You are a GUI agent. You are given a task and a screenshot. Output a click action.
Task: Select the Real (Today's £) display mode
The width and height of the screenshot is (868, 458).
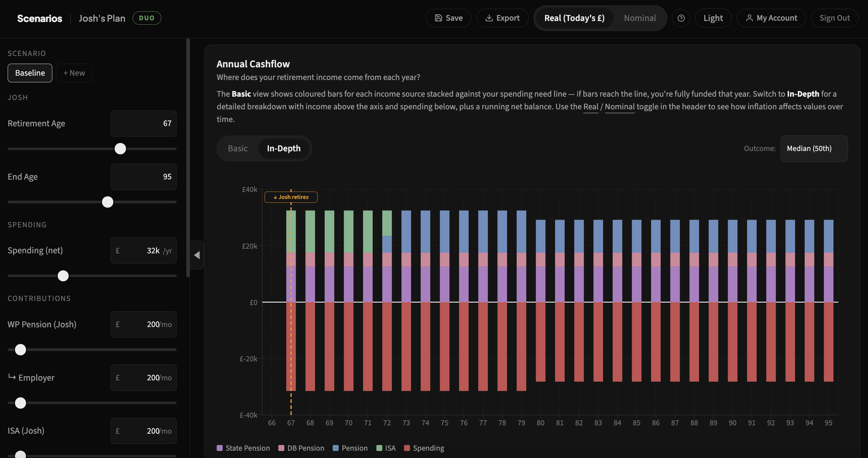click(574, 18)
